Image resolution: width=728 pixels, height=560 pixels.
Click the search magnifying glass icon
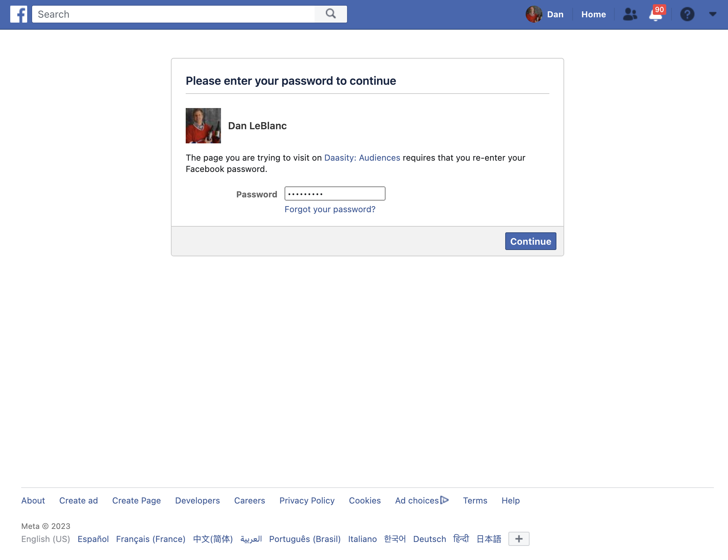[x=330, y=14]
